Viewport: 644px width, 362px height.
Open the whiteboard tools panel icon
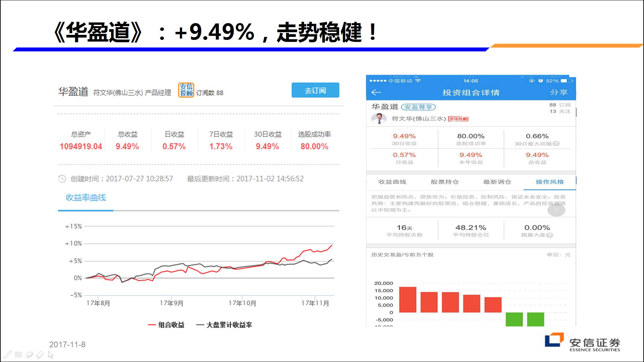(18, 354)
